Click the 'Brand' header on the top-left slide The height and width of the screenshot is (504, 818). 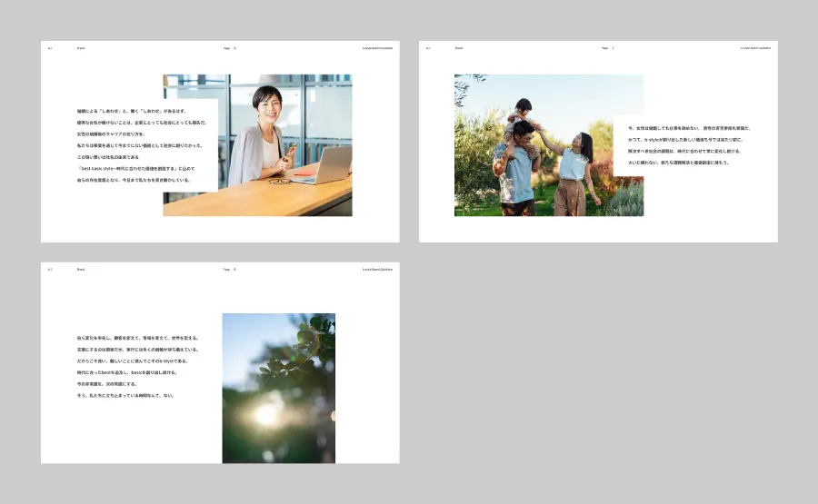click(x=81, y=48)
